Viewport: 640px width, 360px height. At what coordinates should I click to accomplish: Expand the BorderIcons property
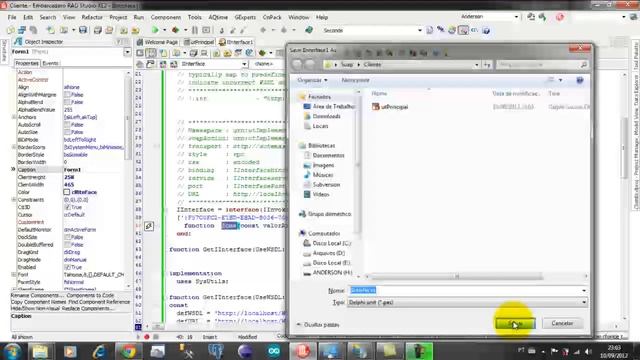pyautogui.click(x=13, y=147)
